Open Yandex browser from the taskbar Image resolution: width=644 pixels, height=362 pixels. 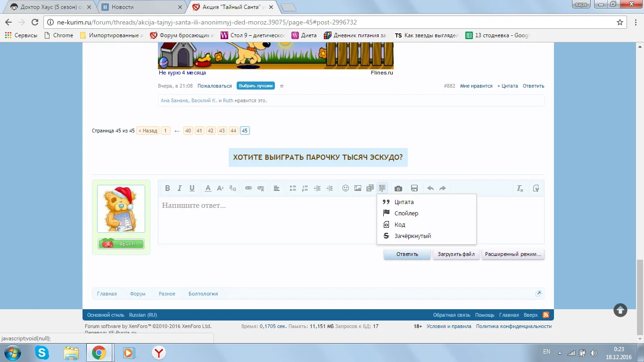pyautogui.click(x=158, y=353)
